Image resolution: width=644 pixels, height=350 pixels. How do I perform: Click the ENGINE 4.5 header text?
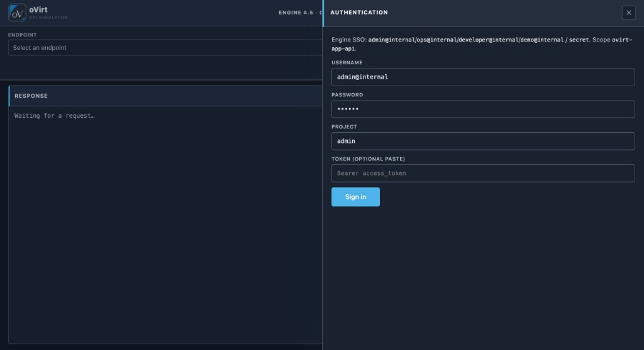pyautogui.click(x=300, y=13)
